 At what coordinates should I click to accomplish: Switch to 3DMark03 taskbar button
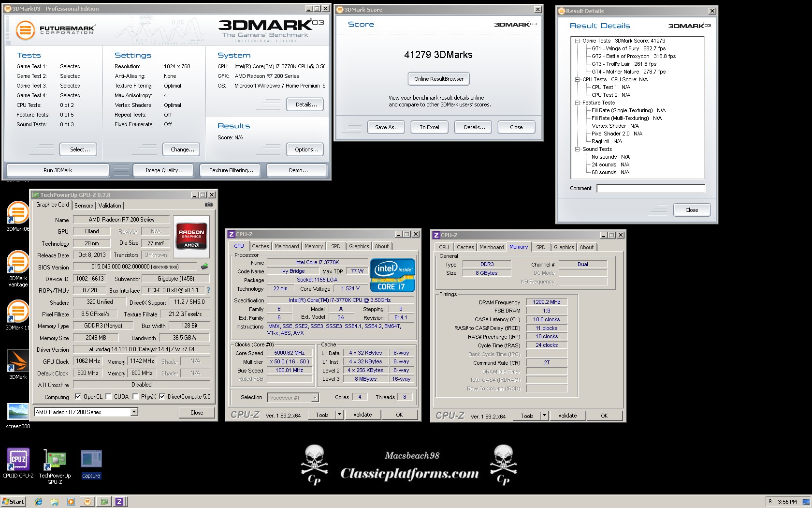click(87, 502)
